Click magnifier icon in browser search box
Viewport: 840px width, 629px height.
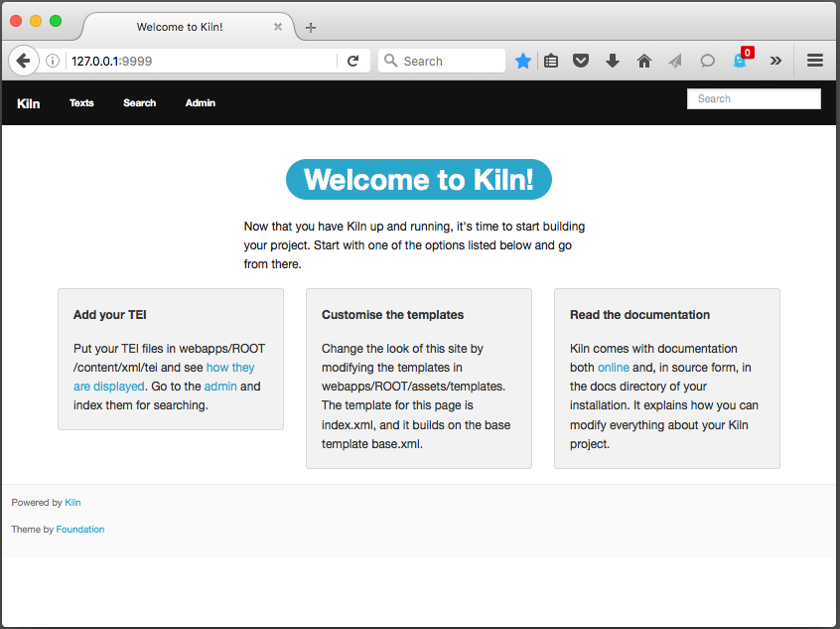point(391,61)
